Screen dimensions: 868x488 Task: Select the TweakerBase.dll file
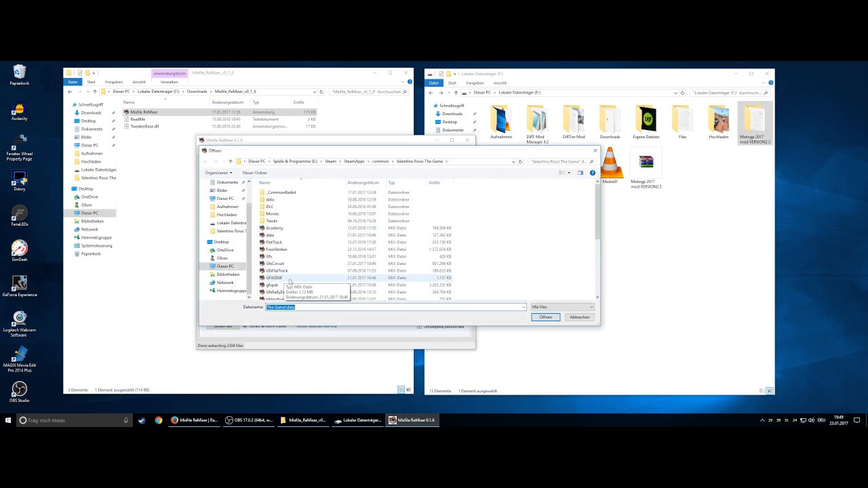[x=144, y=126]
